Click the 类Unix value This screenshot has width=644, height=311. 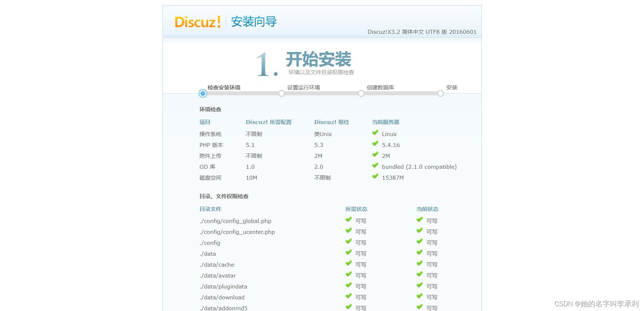(323, 134)
